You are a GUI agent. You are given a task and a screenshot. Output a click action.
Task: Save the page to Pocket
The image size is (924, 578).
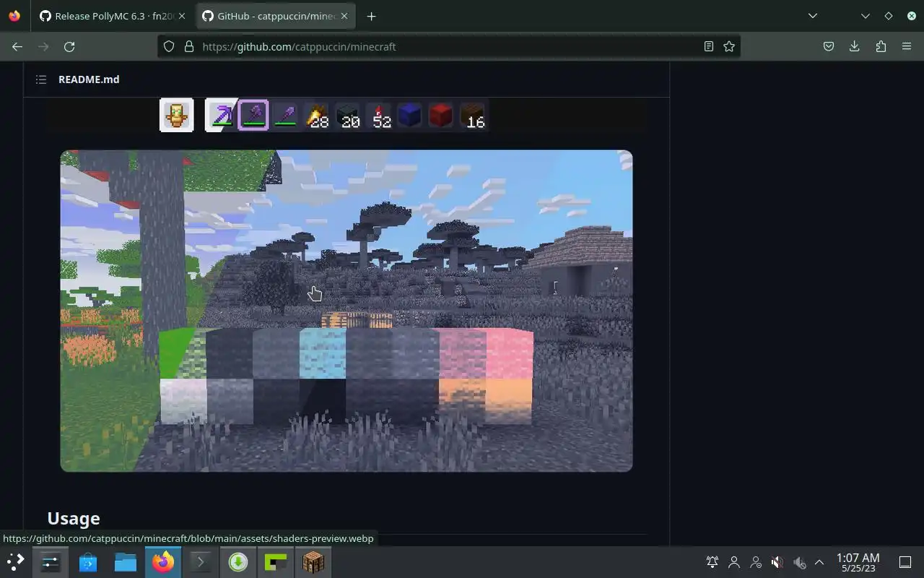[829, 46]
